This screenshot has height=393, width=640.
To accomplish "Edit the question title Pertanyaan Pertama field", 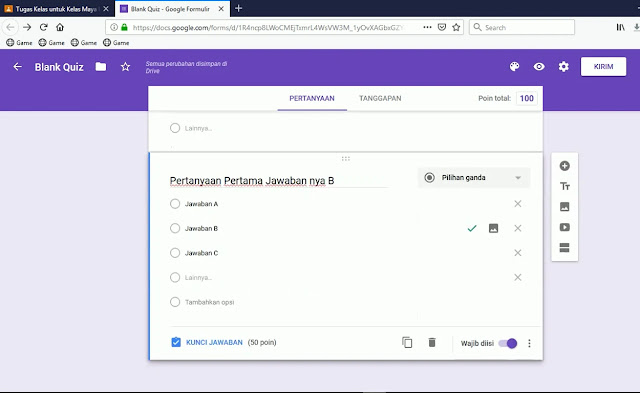I will [279, 180].
